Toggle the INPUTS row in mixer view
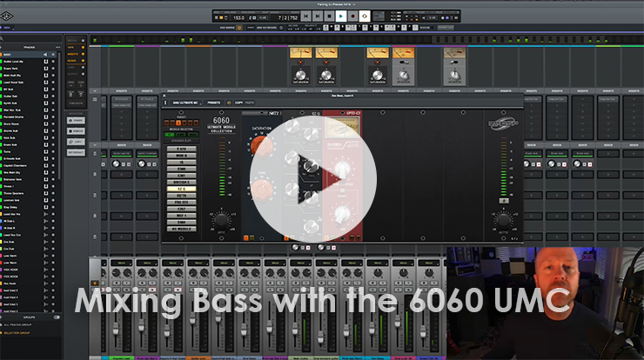The width and height of the screenshot is (644, 360). pyautogui.click(x=76, y=41)
